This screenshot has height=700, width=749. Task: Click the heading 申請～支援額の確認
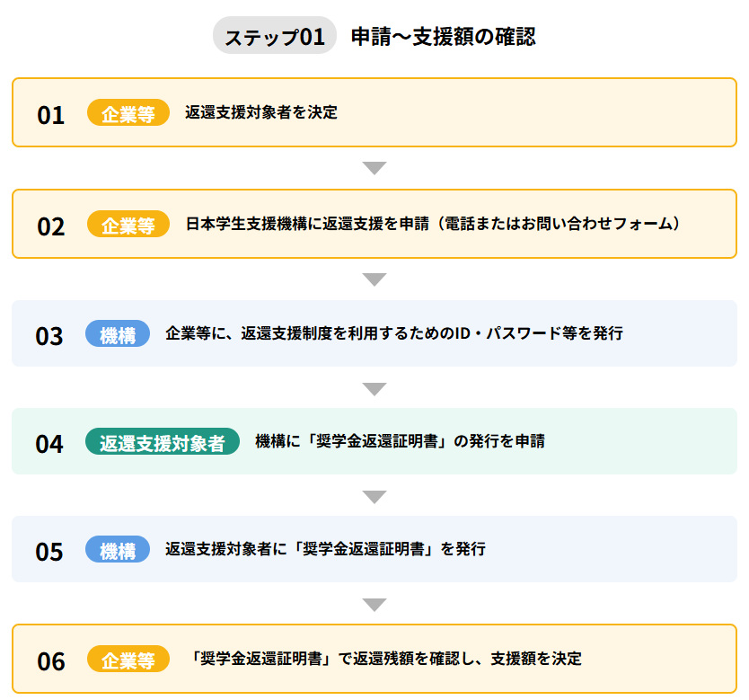click(x=443, y=37)
